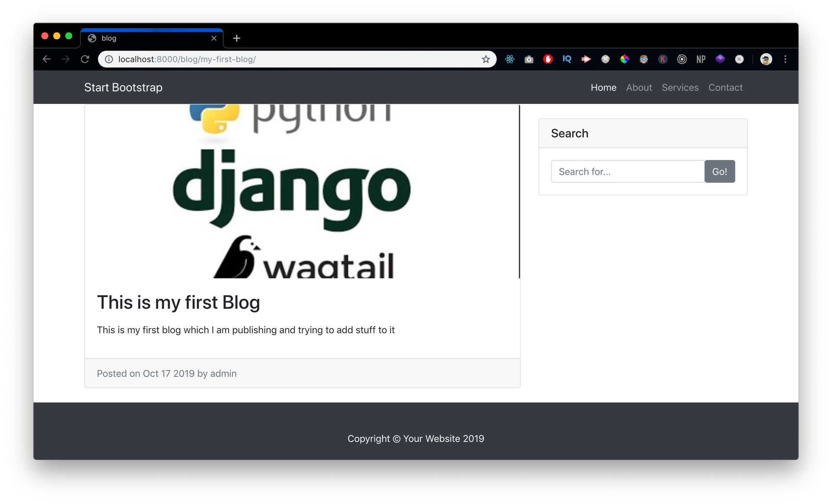Open a new browser tab
The height and width of the screenshot is (504, 832).
pyautogui.click(x=237, y=38)
